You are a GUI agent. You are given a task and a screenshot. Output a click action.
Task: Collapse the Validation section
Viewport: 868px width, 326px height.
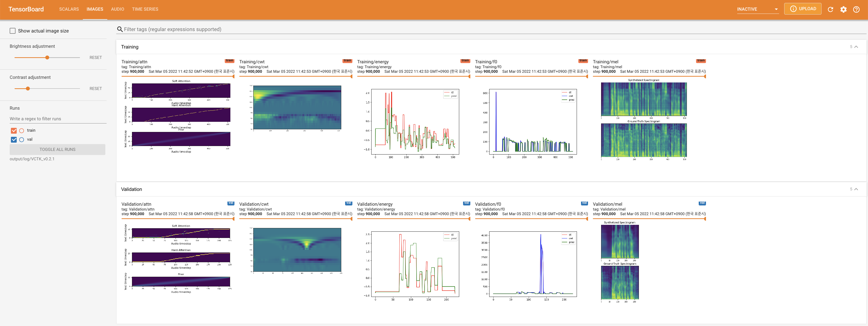click(856, 189)
